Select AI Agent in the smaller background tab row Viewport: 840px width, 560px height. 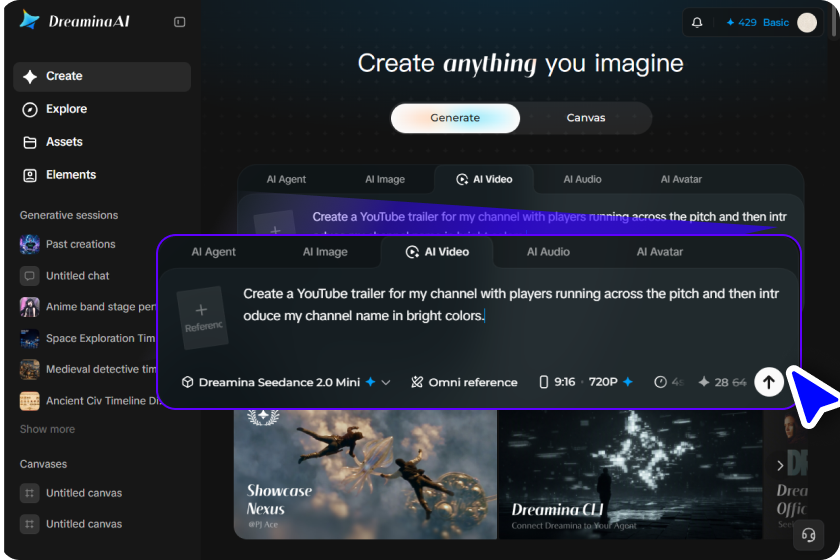click(286, 180)
